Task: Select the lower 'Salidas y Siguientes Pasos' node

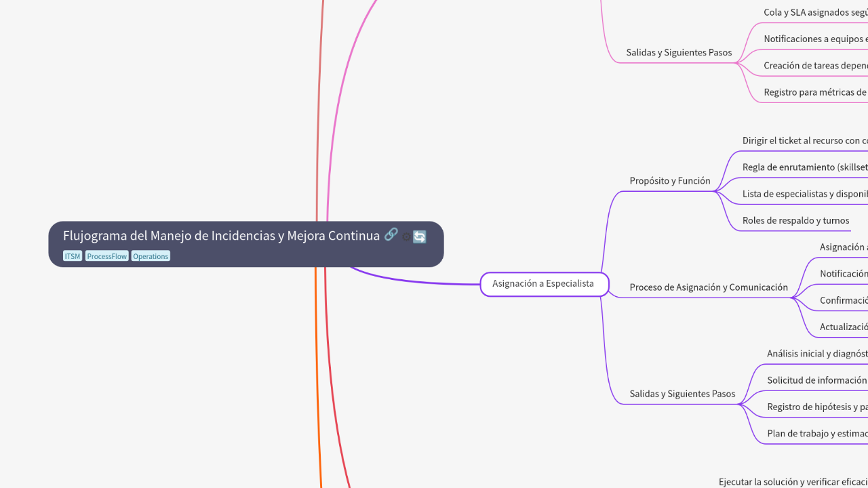Action: tap(682, 393)
